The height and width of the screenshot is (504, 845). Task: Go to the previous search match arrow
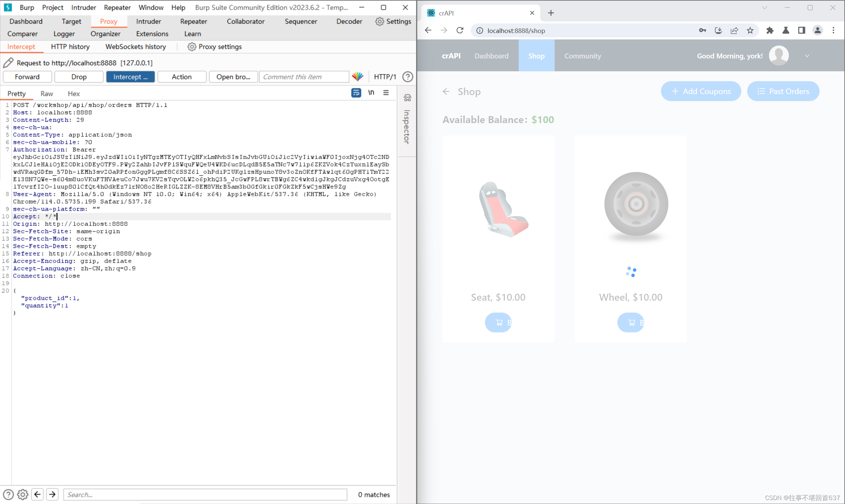pyautogui.click(x=37, y=494)
